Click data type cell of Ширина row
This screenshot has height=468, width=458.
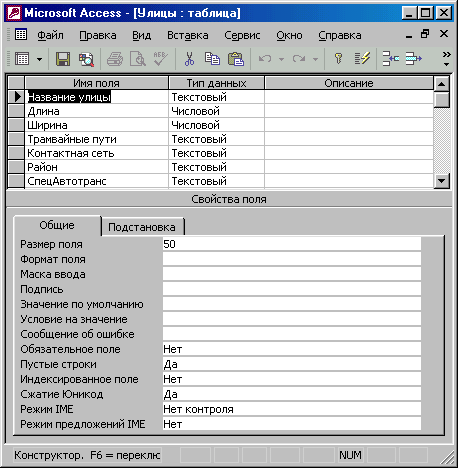point(216,125)
